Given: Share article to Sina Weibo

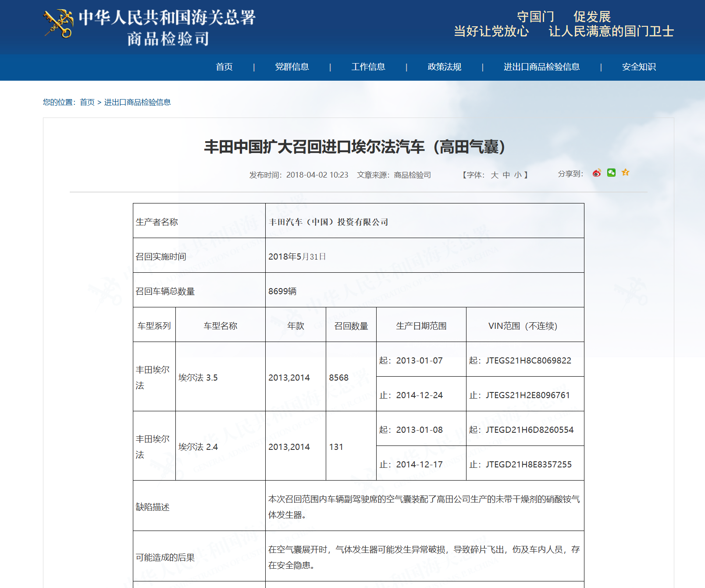Looking at the screenshot, I should pos(597,173).
